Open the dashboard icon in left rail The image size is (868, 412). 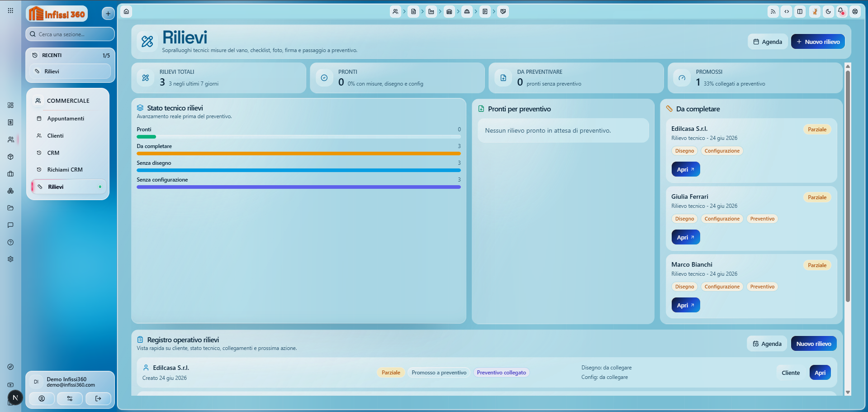coord(10,105)
